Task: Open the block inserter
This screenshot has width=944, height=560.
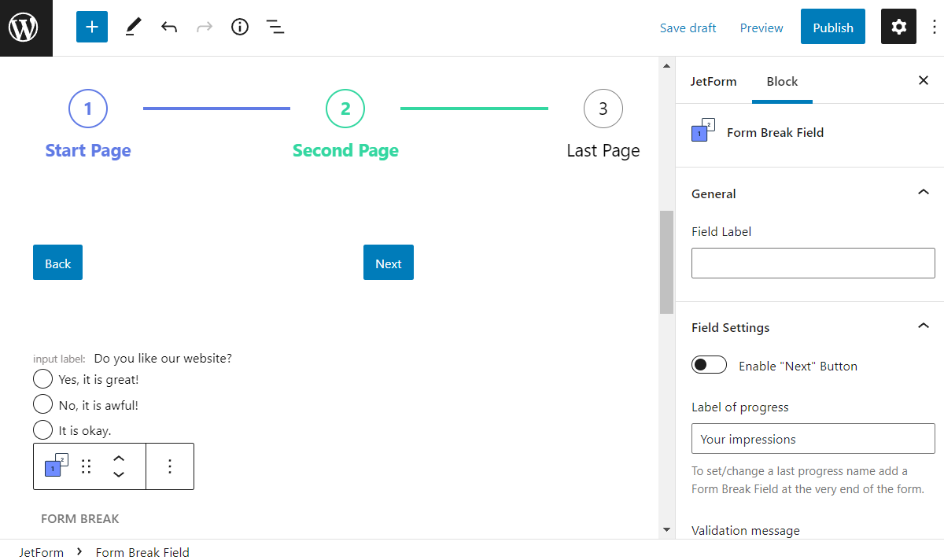Action: [x=91, y=27]
